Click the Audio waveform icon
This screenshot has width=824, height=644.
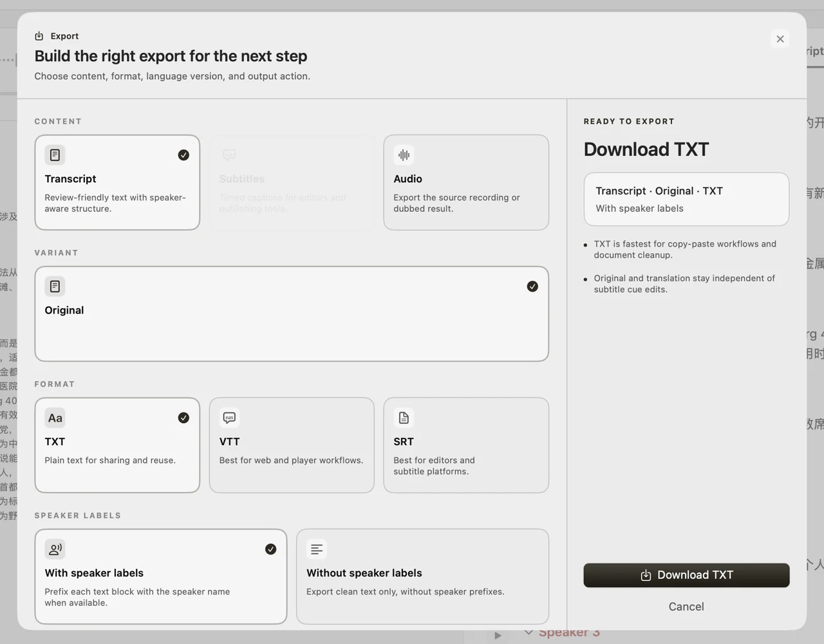click(404, 155)
